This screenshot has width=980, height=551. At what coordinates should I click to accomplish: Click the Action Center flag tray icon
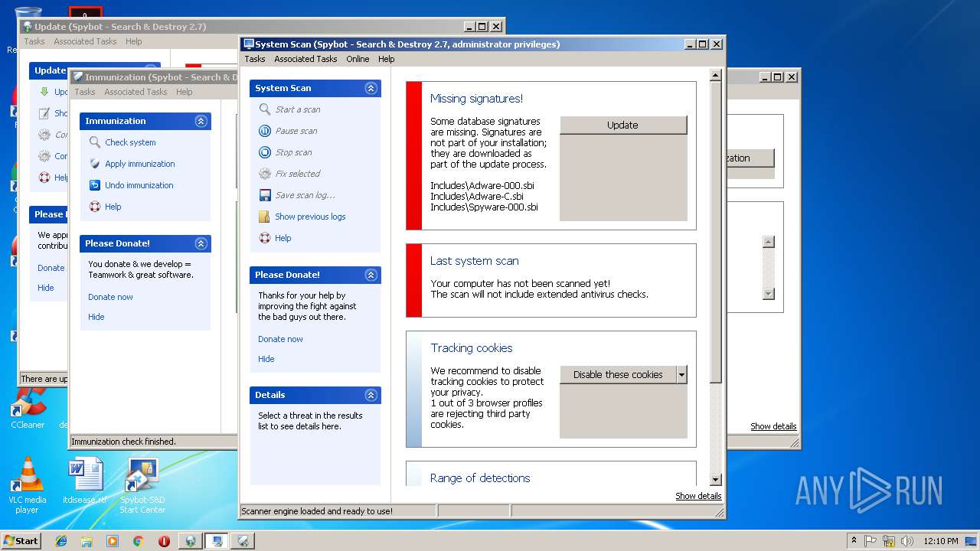click(871, 541)
